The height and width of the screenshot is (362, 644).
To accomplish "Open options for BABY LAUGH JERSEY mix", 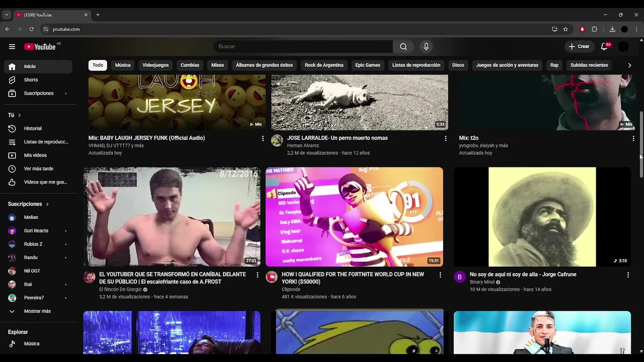I will coord(263,138).
